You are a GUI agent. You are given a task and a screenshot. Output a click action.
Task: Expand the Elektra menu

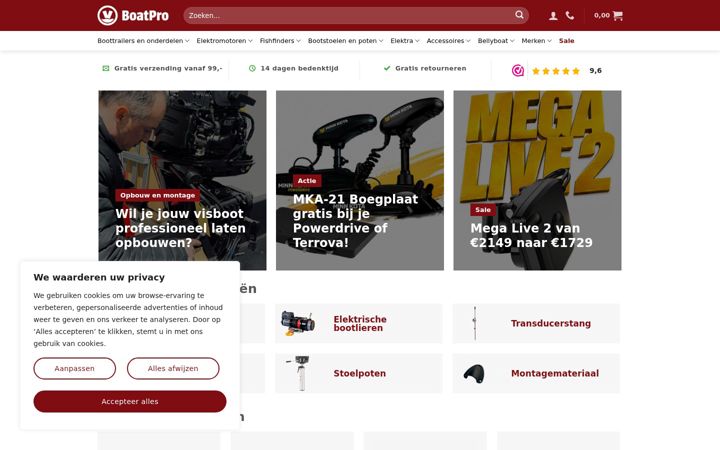(405, 41)
